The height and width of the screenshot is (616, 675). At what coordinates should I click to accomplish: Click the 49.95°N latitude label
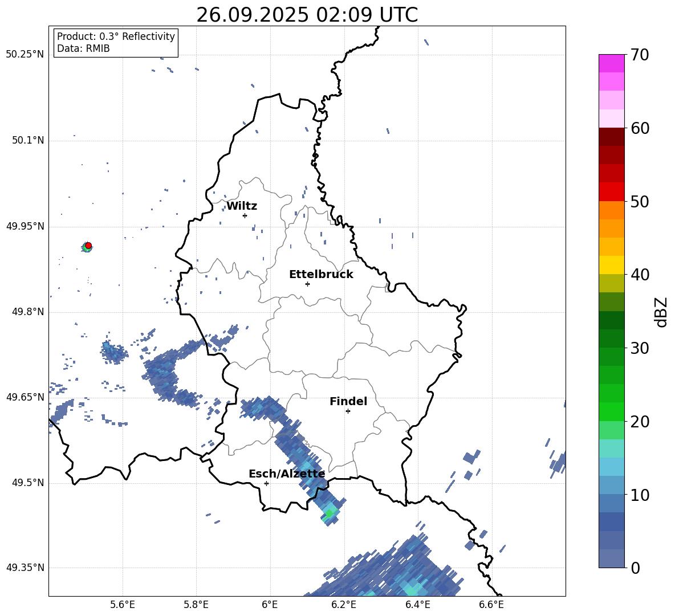(x=25, y=226)
